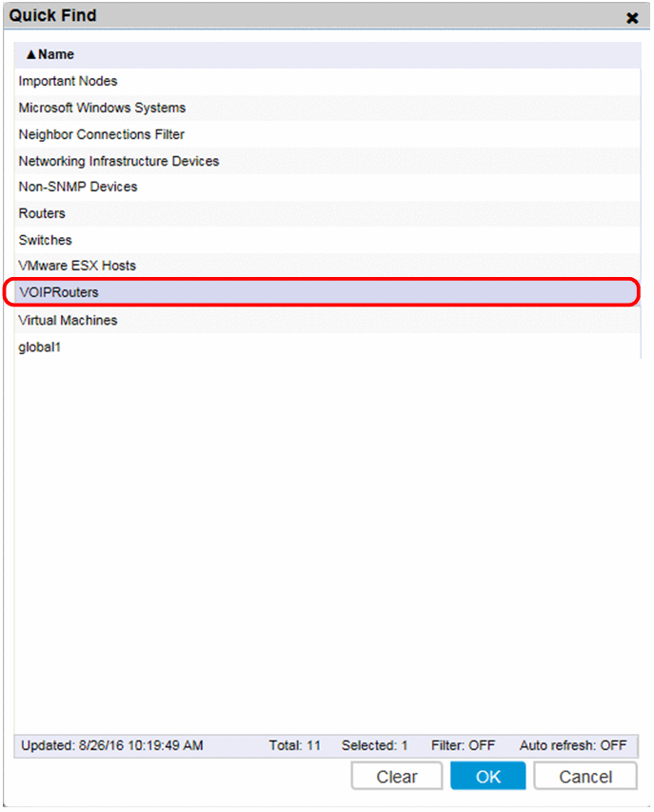
Task: Select Switches in the list
Action: pos(45,240)
